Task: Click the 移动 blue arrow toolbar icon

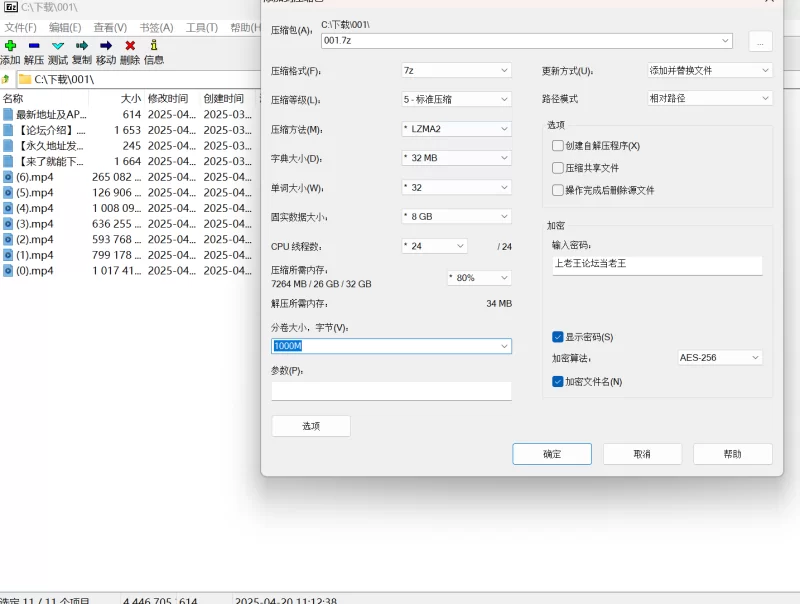Action: (106, 45)
